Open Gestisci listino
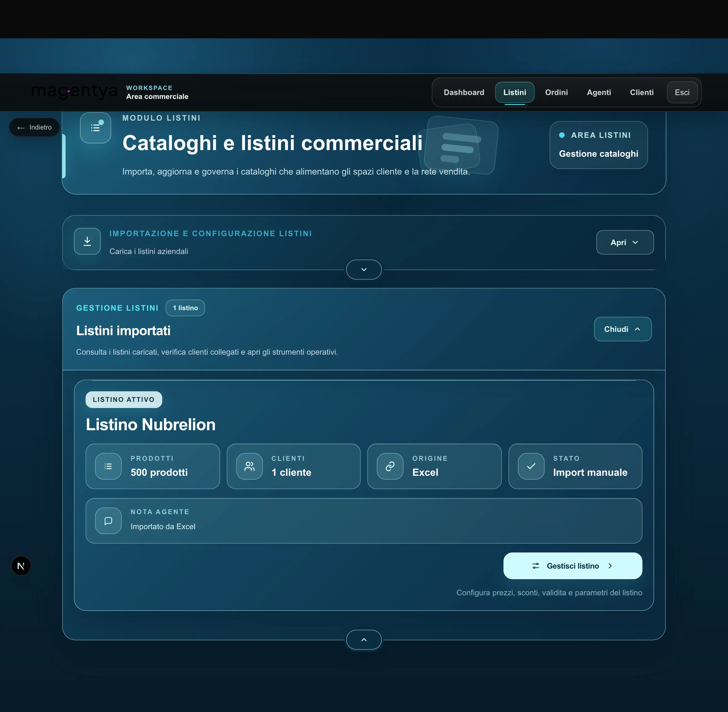This screenshot has height=712, width=728. click(572, 566)
